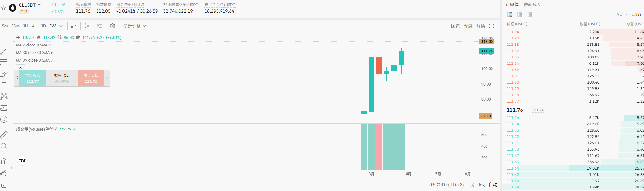
Task: Open chart settings gear icon
Action: coord(113,26)
